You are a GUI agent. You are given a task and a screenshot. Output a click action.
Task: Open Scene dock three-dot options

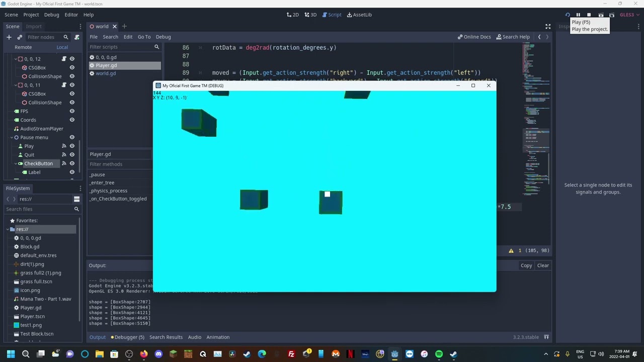pyautogui.click(x=80, y=27)
